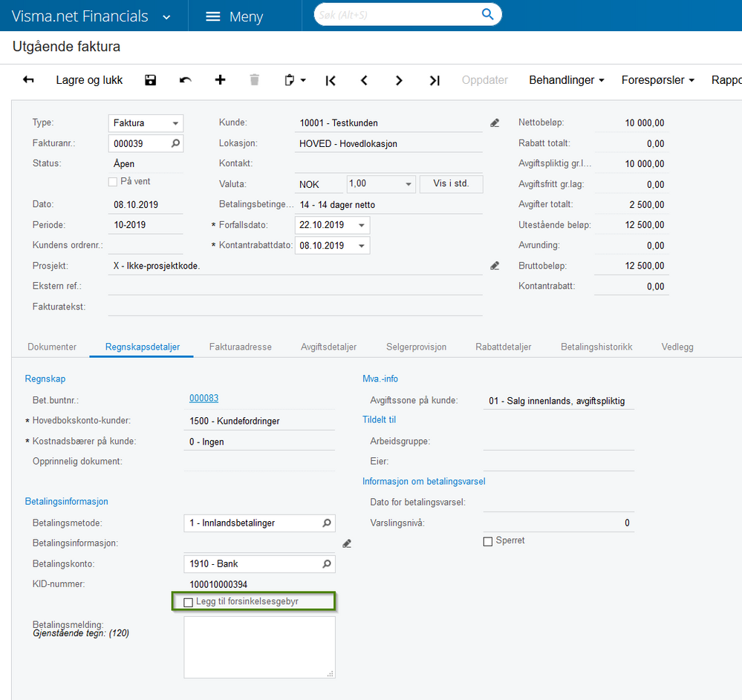742x700 pixels.
Task: Edit the customer with pencil icon beside Kunde
Action: [495, 123]
